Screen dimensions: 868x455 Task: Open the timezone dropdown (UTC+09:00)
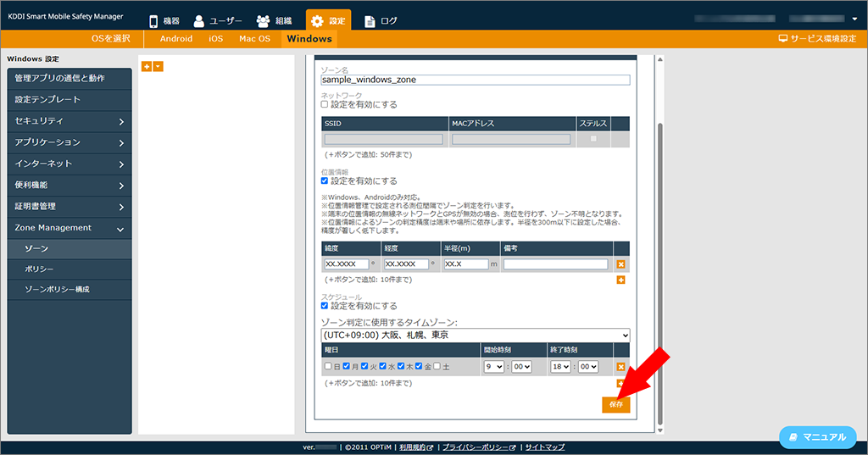click(x=475, y=336)
